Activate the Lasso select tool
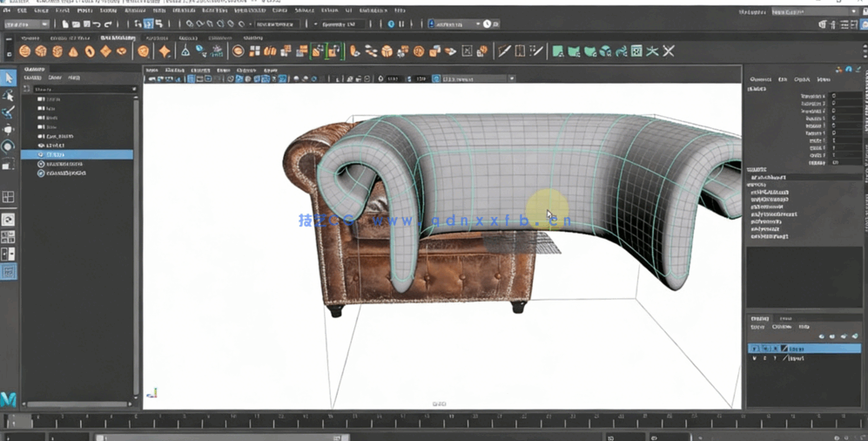Screen dimensions: 868x441 pyautogui.click(x=8, y=95)
